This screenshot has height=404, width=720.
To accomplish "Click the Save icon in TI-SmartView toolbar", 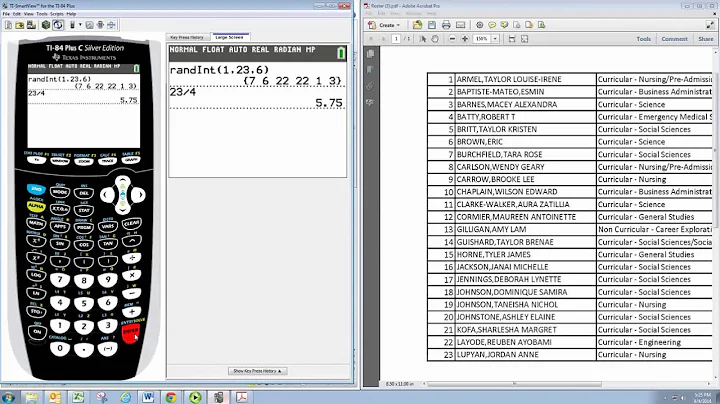I will (31, 25).
